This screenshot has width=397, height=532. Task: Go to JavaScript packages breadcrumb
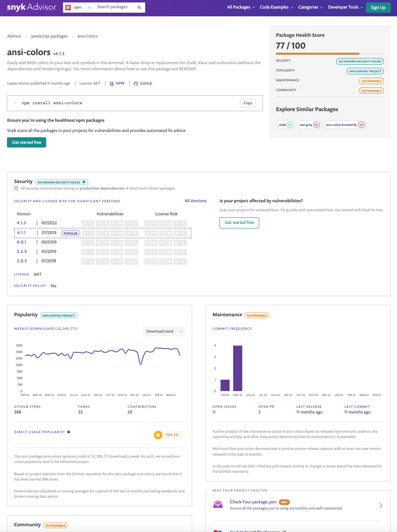point(49,36)
